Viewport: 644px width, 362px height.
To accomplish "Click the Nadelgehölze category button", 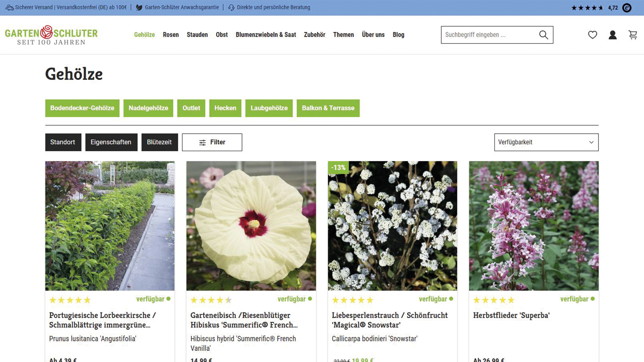I will pos(148,108).
